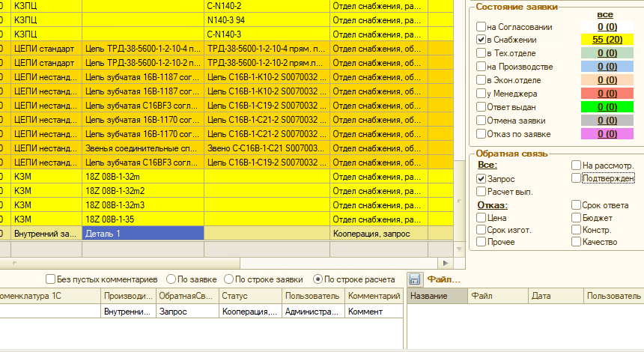The height and width of the screenshot is (352, 644).
Task: Click the 'Дата' column header
Action: coord(556,296)
